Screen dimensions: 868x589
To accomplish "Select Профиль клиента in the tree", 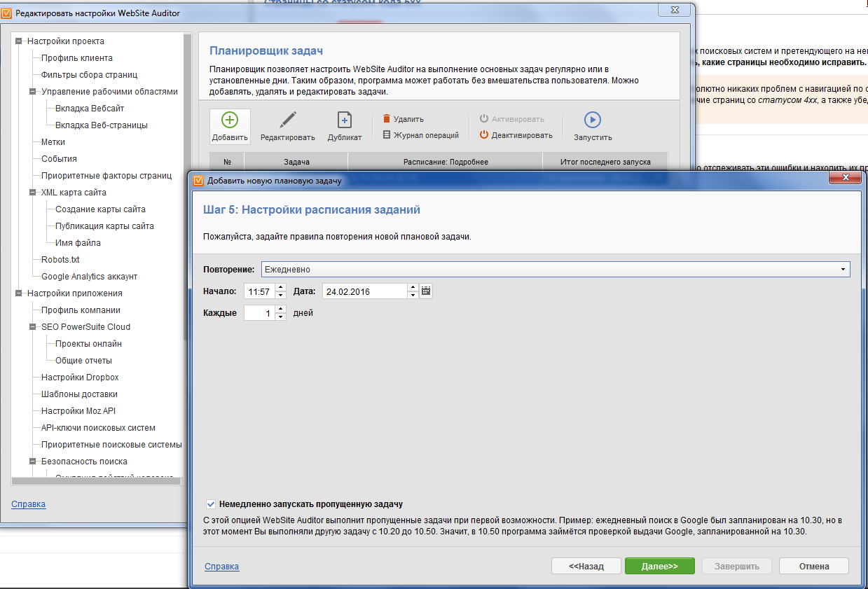I will 77,58.
